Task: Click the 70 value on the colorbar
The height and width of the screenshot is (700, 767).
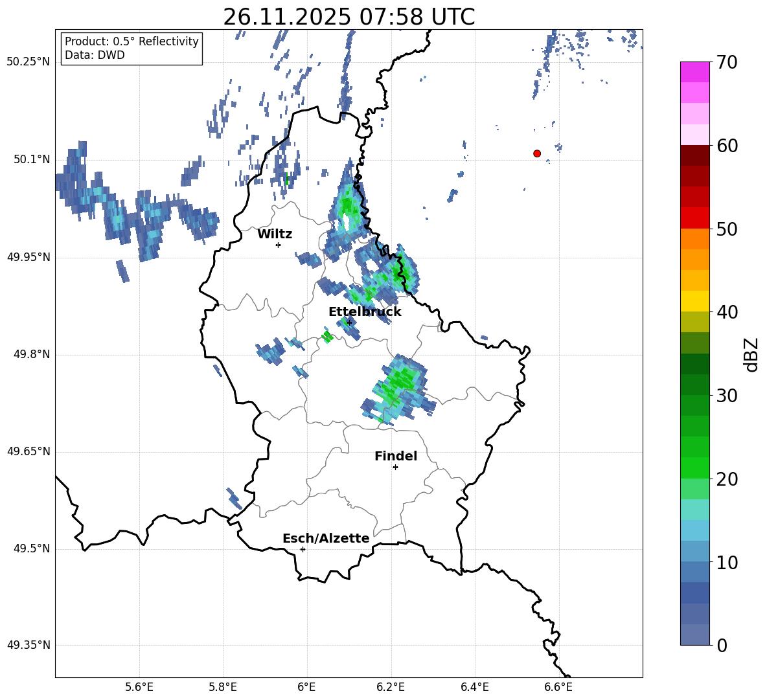Action: point(727,62)
